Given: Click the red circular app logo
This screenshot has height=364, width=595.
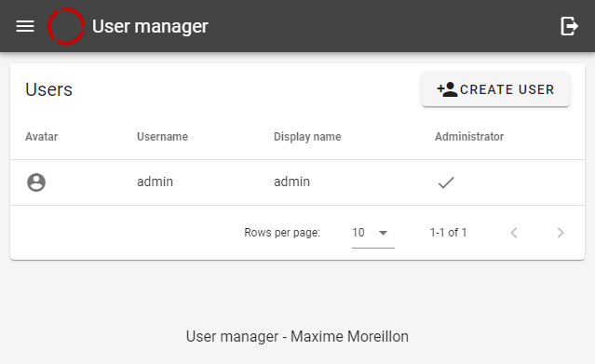Looking at the screenshot, I should click(x=66, y=26).
